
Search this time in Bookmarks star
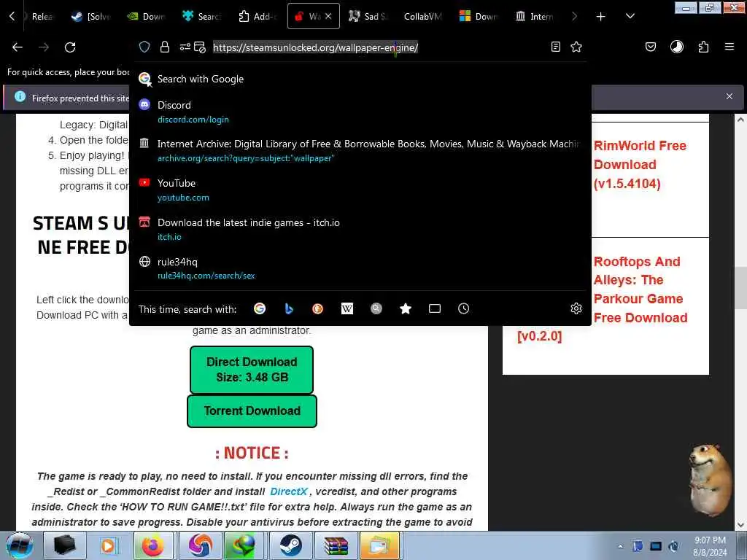tap(406, 309)
